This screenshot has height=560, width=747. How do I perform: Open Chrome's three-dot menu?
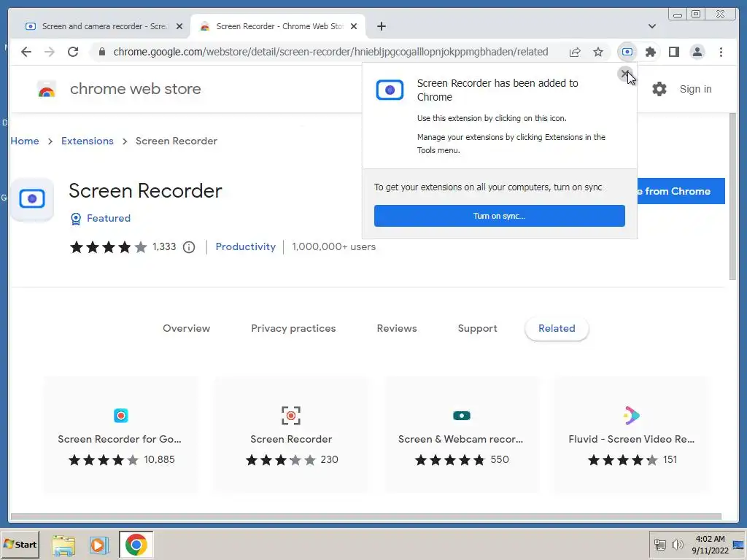tap(721, 52)
